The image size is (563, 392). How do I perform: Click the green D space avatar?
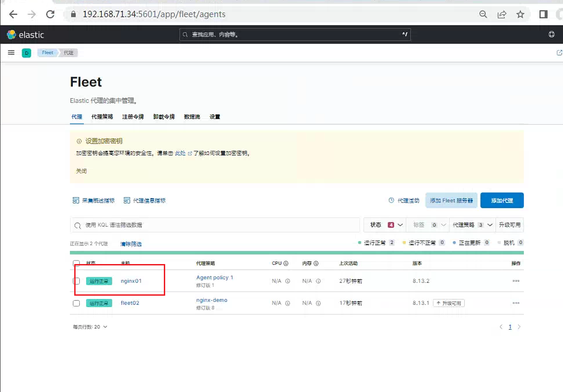(x=27, y=53)
